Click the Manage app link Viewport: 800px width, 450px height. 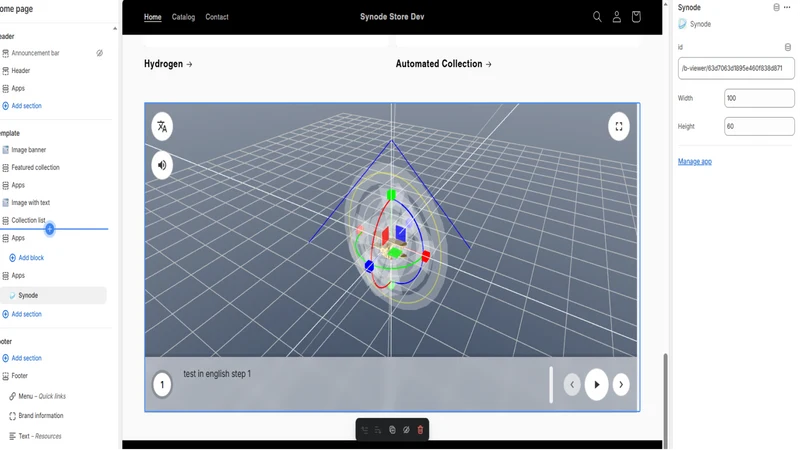click(x=694, y=162)
